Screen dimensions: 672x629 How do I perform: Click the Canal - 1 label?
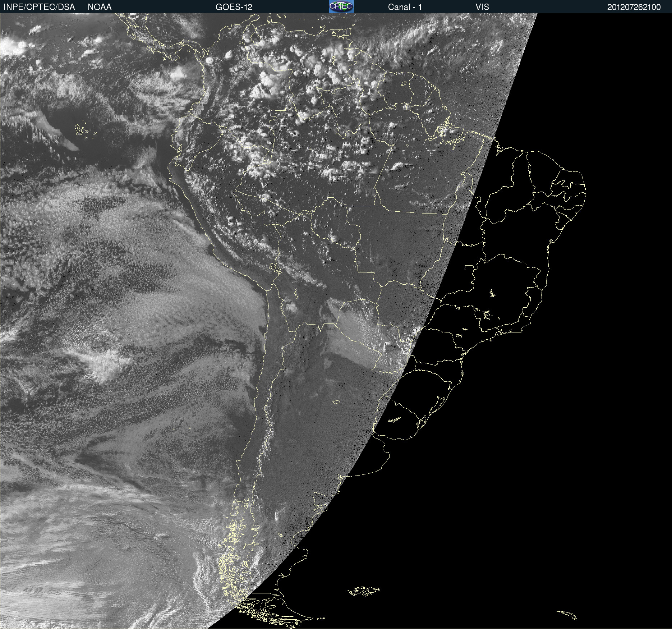405,7
